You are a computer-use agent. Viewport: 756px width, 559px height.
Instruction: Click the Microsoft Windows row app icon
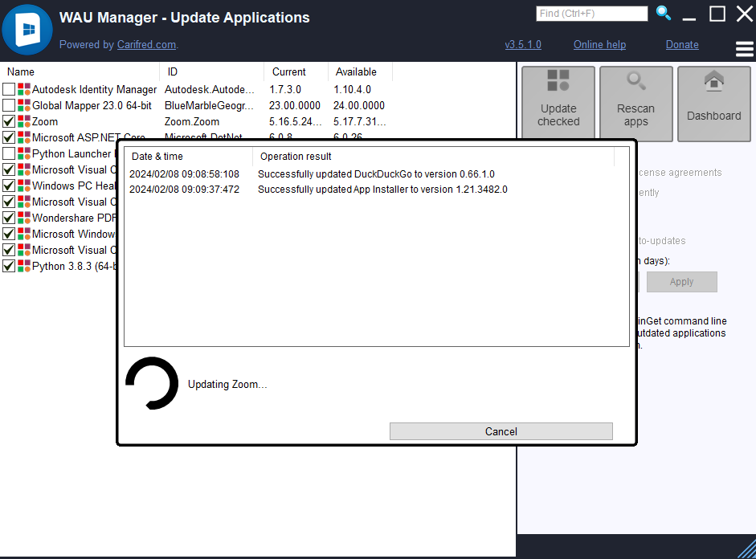pos(24,234)
